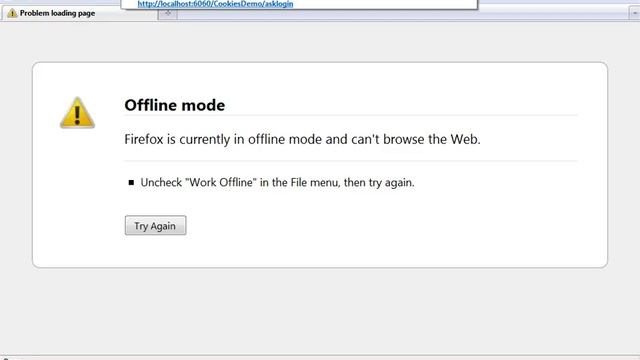The height and width of the screenshot is (360, 640).
Task: Select the Problem loading page tab
Action: click(80, 13)
